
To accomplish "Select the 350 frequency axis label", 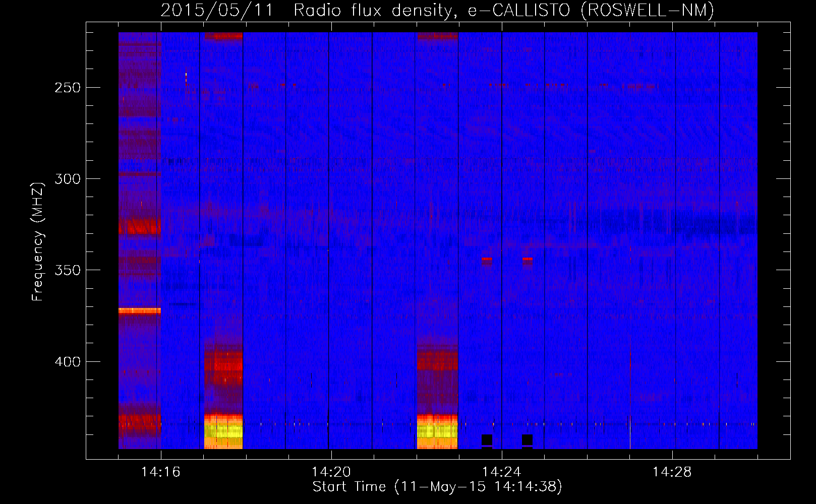I will click(68, 270).
